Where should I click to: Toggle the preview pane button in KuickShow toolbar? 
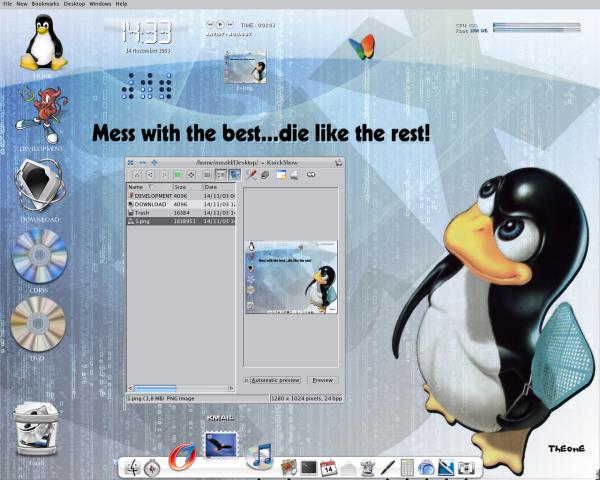[234, 175]
